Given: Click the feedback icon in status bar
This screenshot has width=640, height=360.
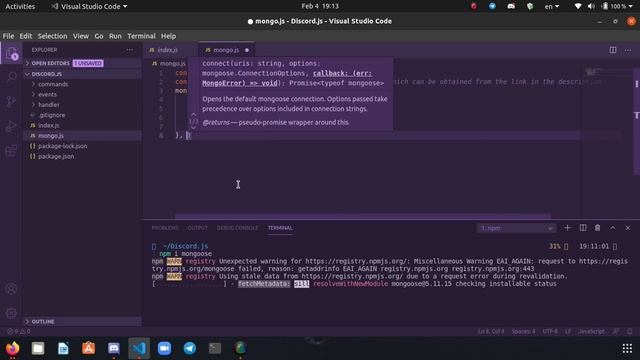Looking at the screenshot, I should point(616,331).
